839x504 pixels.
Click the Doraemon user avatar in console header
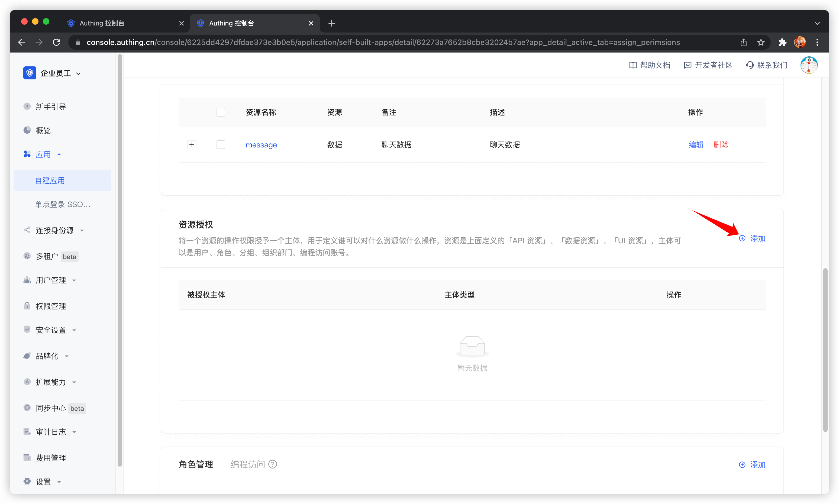[x=809, y=65]
